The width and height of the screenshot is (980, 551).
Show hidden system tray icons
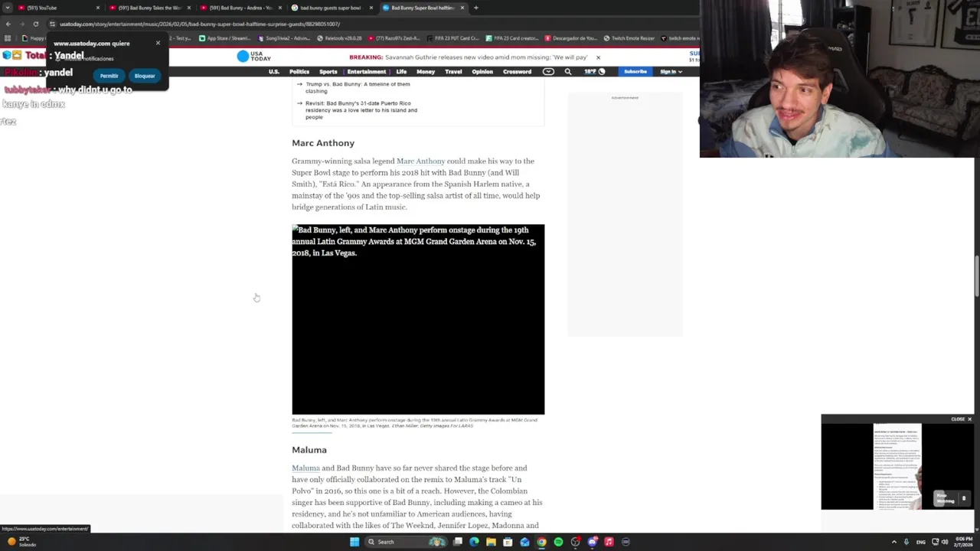[894, 542]
